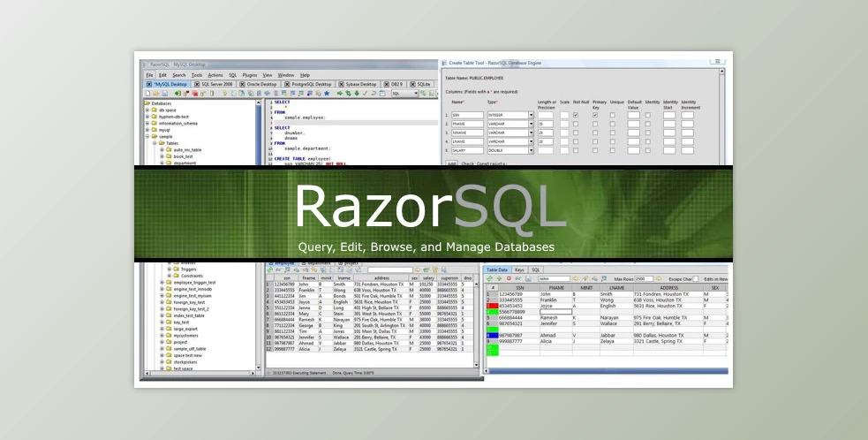Screen dimensions: 868x440
Task: Open the DOUBLE type dropdown for SALARY
Action: pos(531,151)
